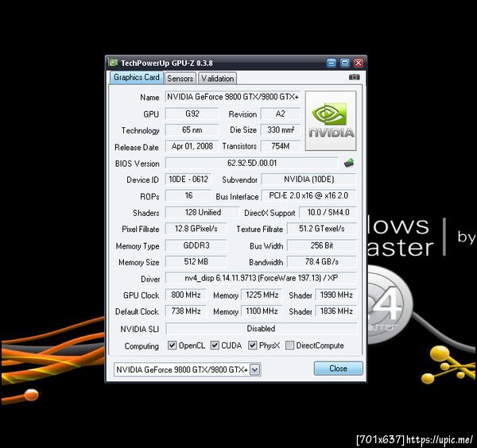Click the Transistors field 754M

(x=280, y=146)
